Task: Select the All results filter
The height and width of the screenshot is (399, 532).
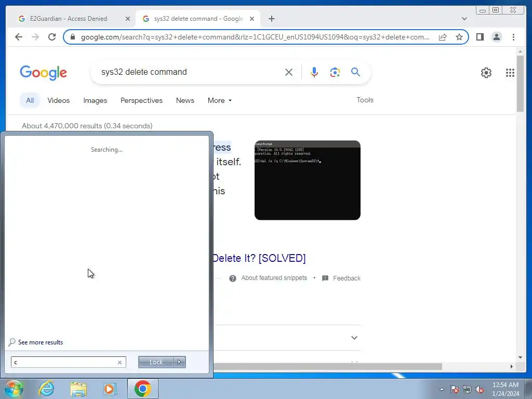Action: 30,100
